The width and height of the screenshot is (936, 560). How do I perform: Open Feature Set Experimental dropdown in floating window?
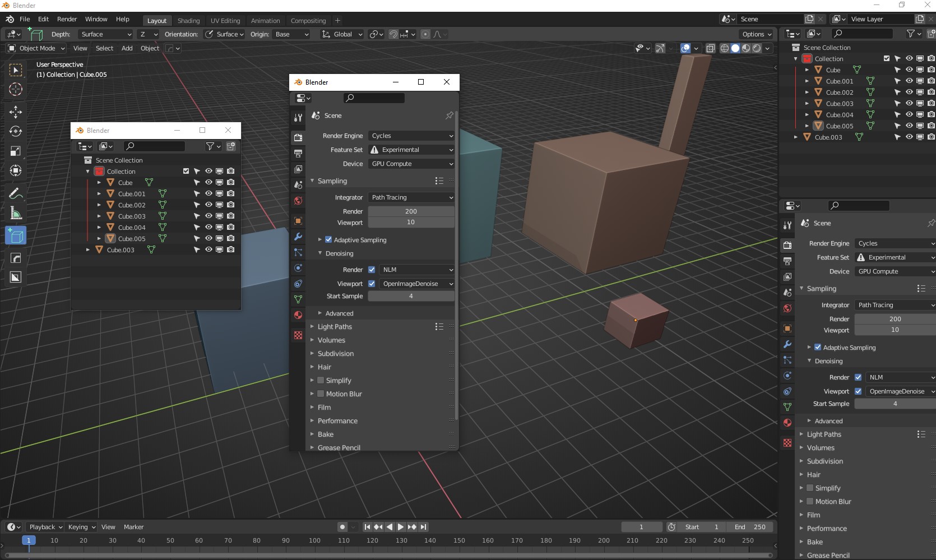tap(411, 150)
